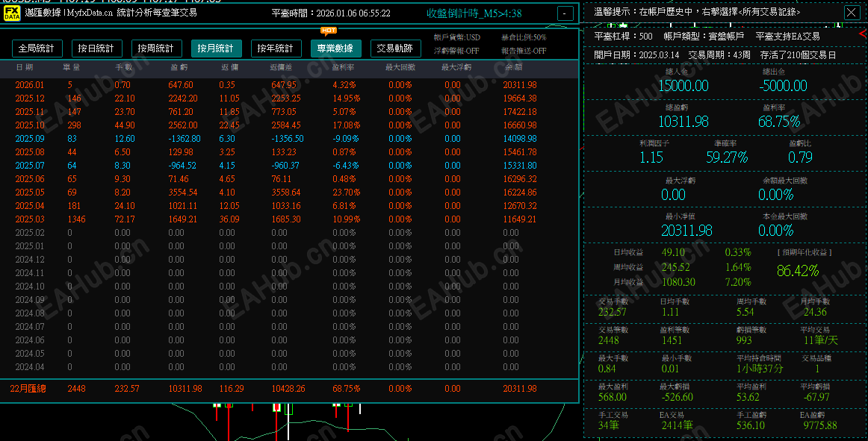Toggle the 浮虧警報 OFF switch
The height and width of the screenshot is (441, 868).
point(456,51)
